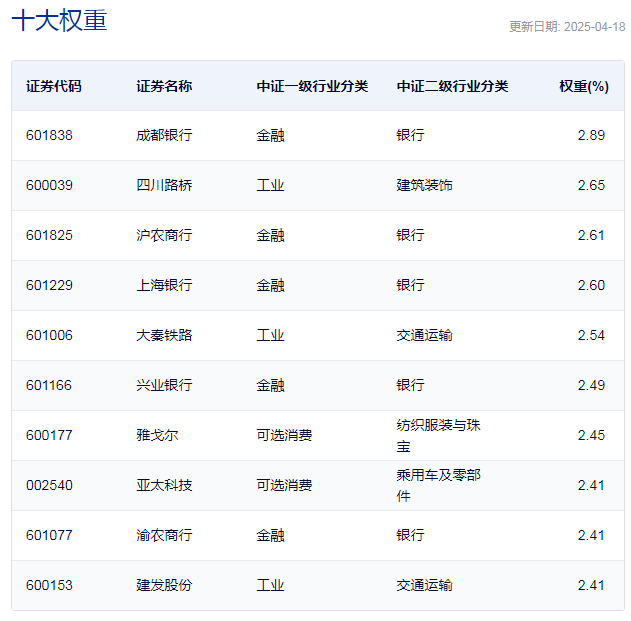Click 交通运输 in the 大秦铁路 row
The height and width of the screenshot is (621, 631).
pos(425,335)
